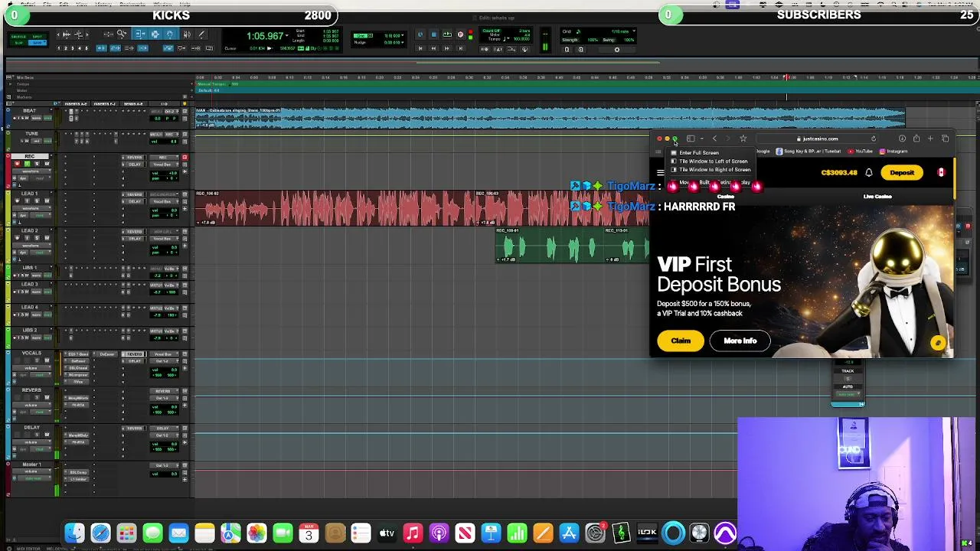The image size is (980, 551).
Task: Open Music app from the dock
Action: coord(413,533)
